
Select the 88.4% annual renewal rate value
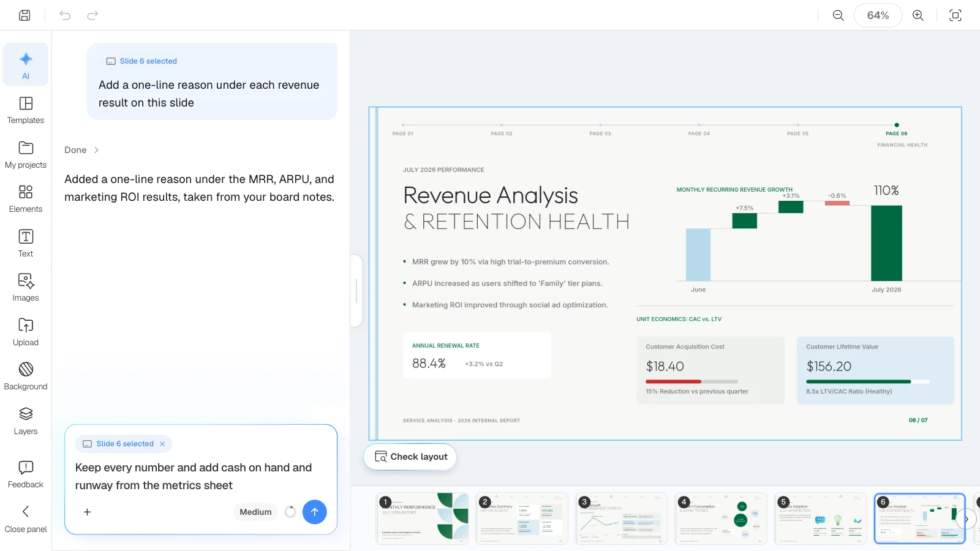point(429,363)
